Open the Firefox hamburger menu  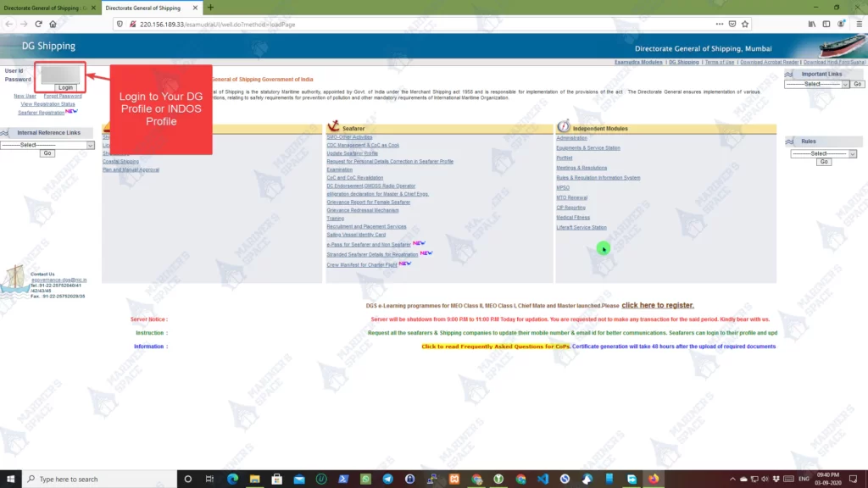(860, 25)
